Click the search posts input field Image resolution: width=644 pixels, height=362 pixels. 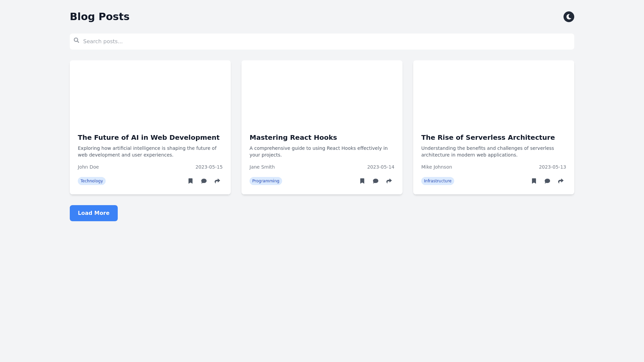(235, 42)
